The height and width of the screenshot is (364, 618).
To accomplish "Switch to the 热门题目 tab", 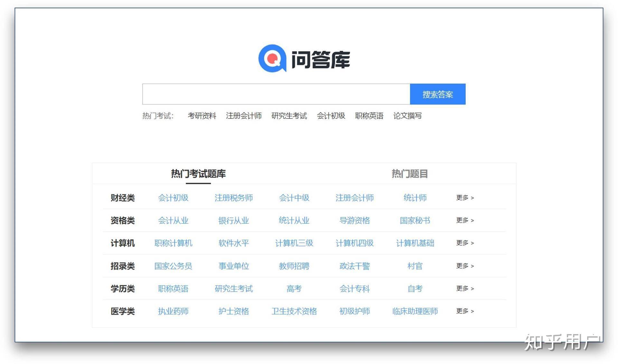I will (x=409, y=173).
